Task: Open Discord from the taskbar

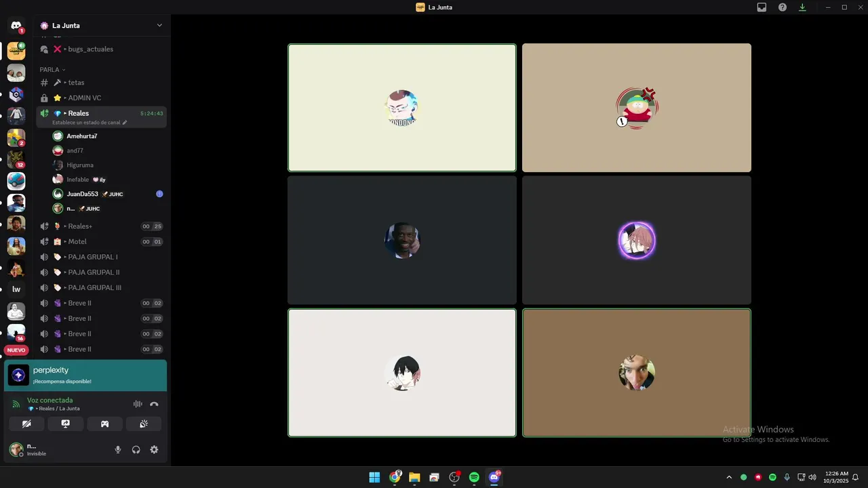Action: click(x=494, y=477)
